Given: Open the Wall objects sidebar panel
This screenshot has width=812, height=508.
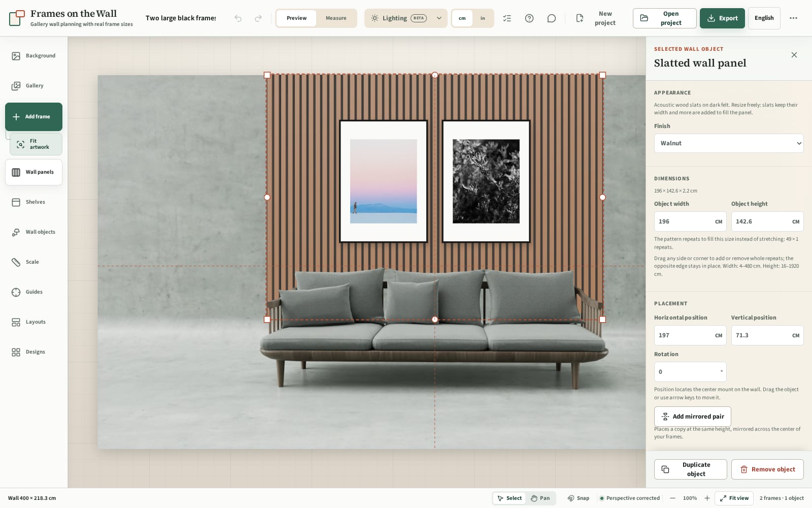Looking at the screenshot, I should click(x=34, y=232).
